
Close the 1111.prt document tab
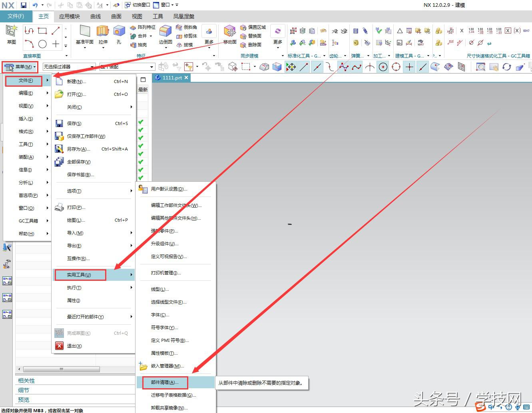pos(186,77)
